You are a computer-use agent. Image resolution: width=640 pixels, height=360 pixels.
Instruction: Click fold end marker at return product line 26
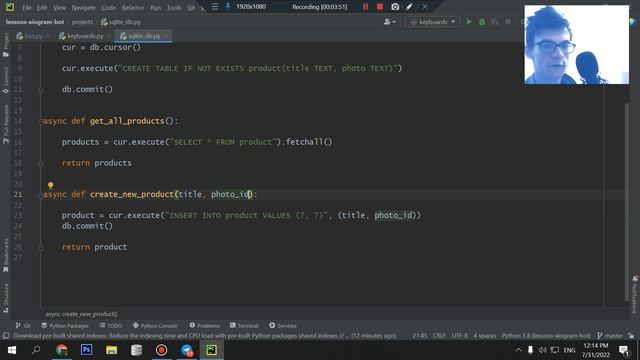coord(41,247)
